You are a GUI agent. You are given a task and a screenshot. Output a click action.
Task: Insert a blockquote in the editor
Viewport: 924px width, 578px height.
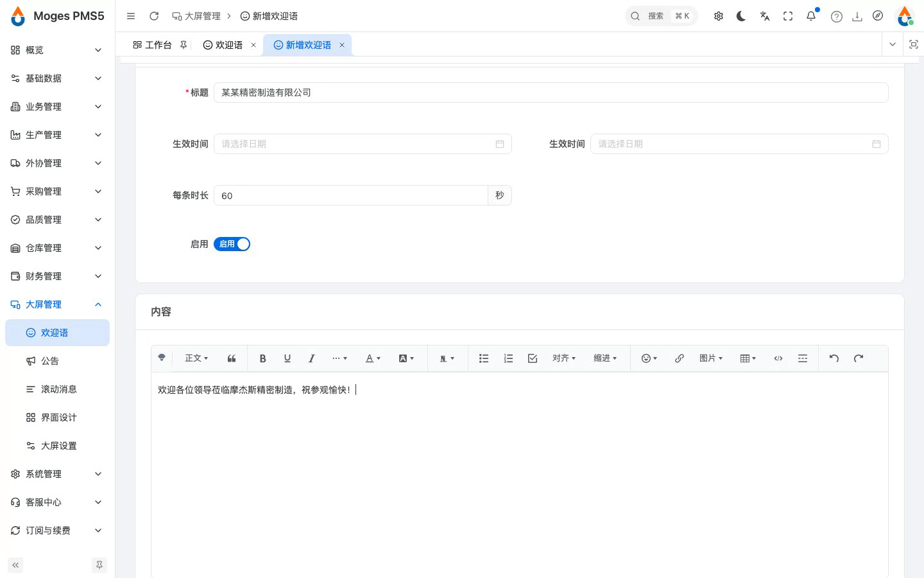(232, 358)
